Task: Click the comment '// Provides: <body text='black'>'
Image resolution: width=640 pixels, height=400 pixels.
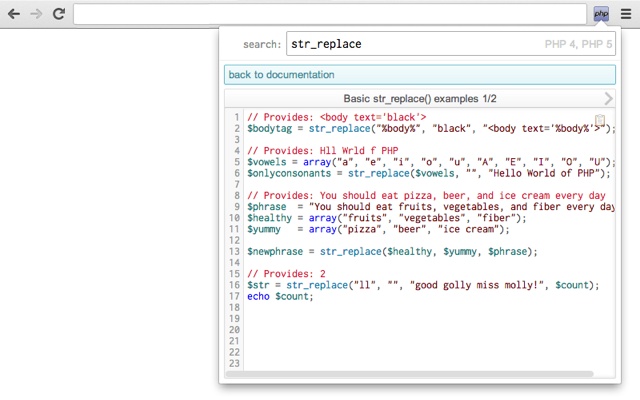Action: pyautogui.click(x=336, y=117)
